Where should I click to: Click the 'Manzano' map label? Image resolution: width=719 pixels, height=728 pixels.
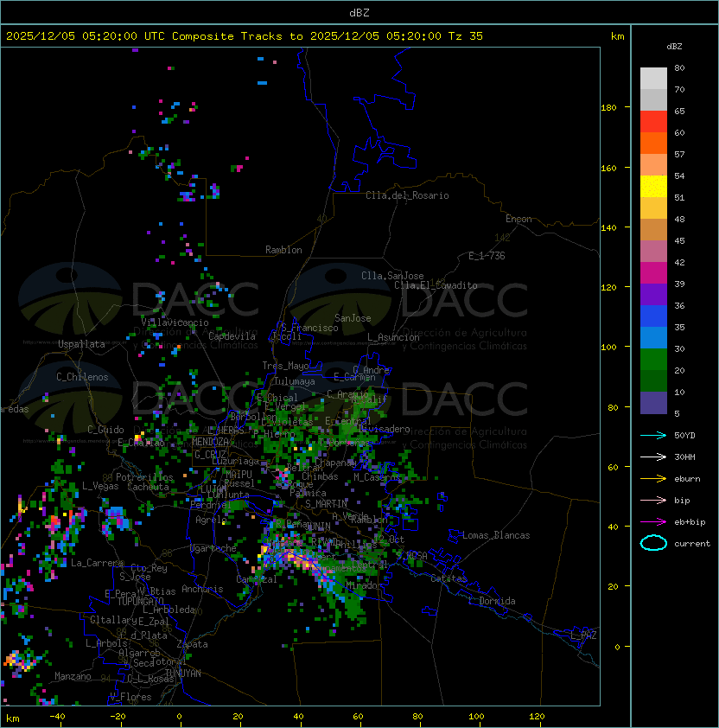[x=73, y=676]
